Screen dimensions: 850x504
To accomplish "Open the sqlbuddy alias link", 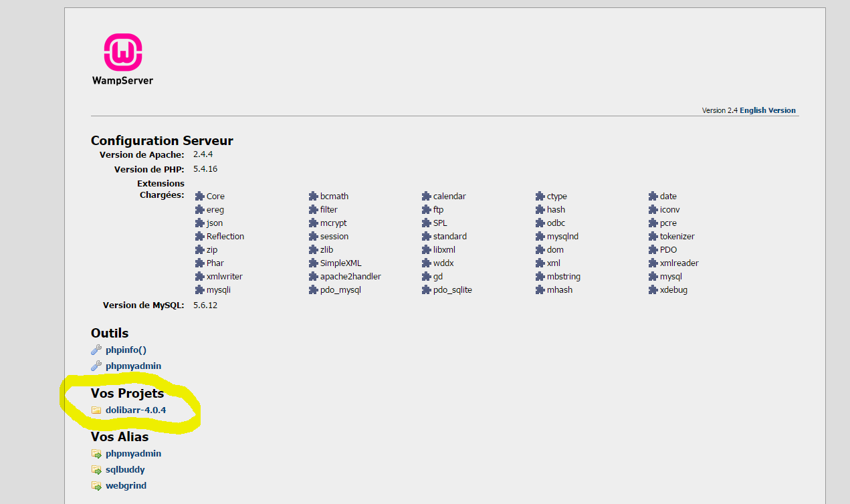I will tap(125, 469).
